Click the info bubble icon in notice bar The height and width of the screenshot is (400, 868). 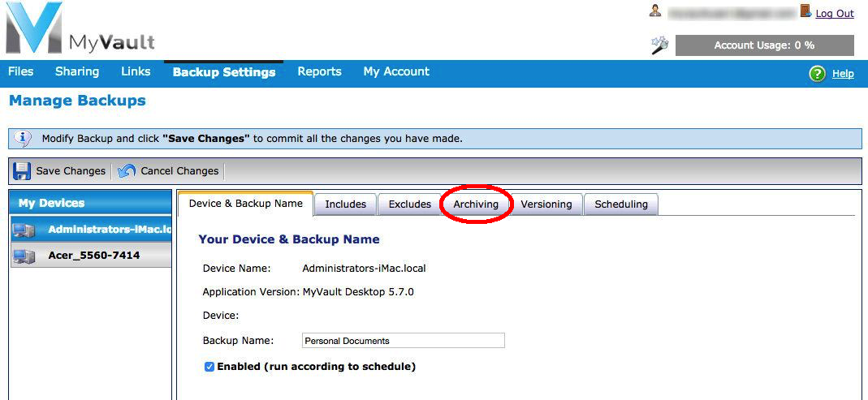[22, 138]
